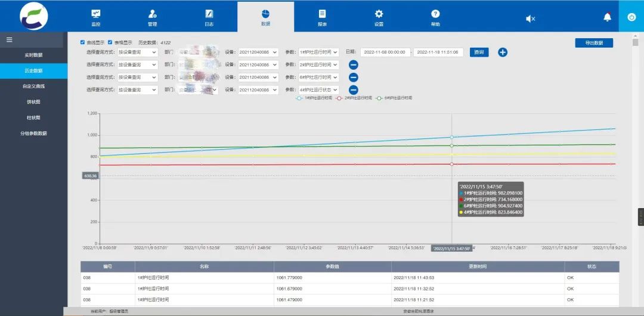Click the start date field 2022-11-08 00:00:00
644x316 pixels.
click(385, 52)
